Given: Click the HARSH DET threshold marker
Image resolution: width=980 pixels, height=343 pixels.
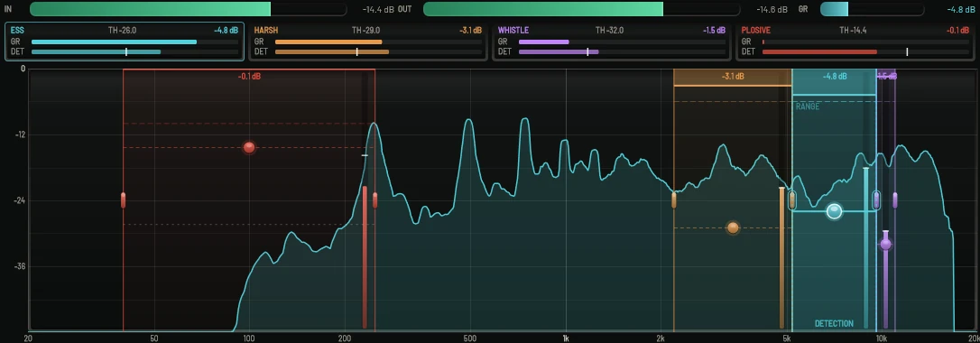Looking at the screenshot, I should (x=356, y=51).
